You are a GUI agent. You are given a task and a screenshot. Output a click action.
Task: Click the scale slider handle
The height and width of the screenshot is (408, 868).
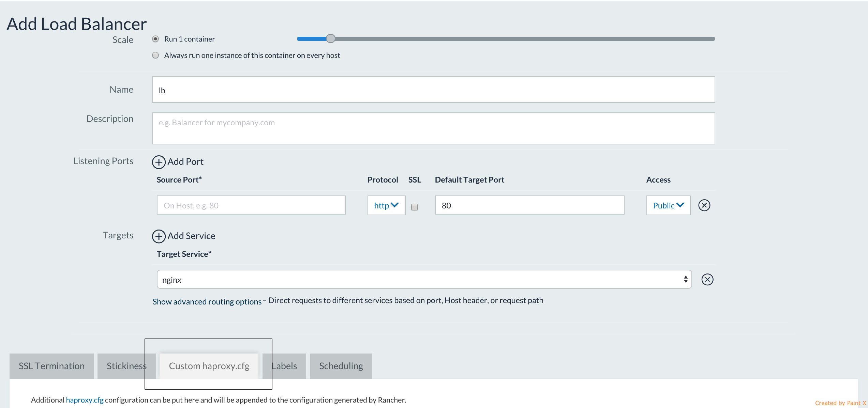point(330,39)
